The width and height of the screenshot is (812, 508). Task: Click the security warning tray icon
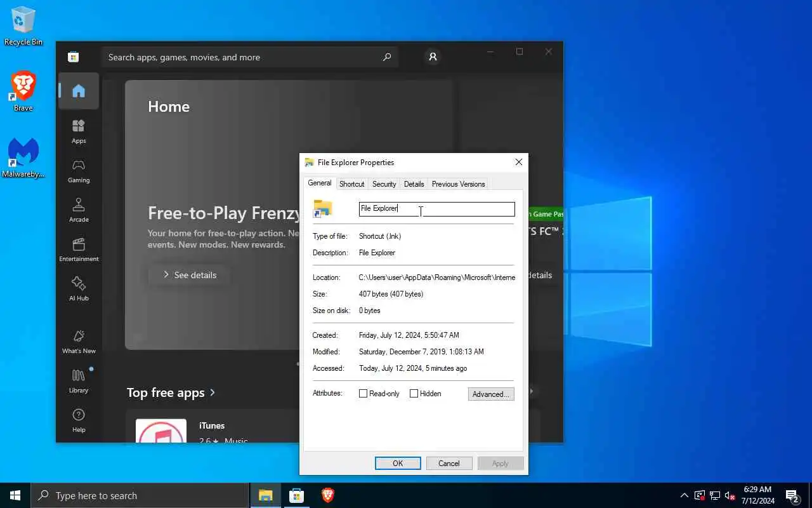700,495
